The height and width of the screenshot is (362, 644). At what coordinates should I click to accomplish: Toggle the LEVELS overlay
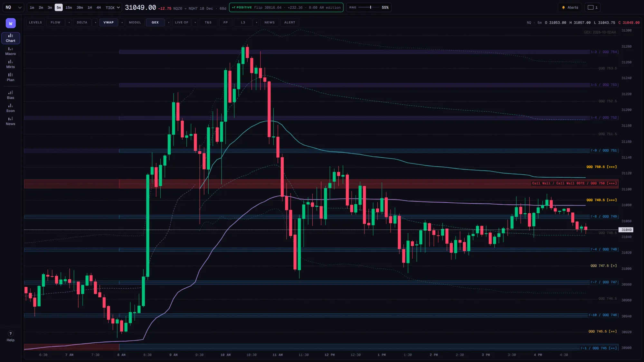[35, 23]
